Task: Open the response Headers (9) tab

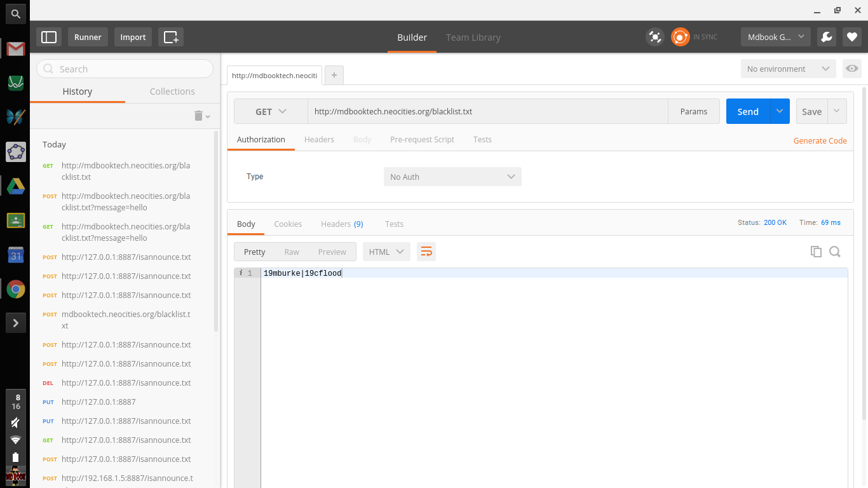Action: coord(342,224)
